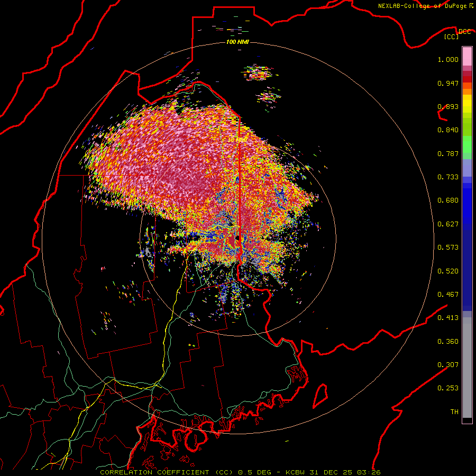The image size is (476, 476).
Task: Select the 0.467 scale value
Action: pyautogui.click(x=448, y=295)
